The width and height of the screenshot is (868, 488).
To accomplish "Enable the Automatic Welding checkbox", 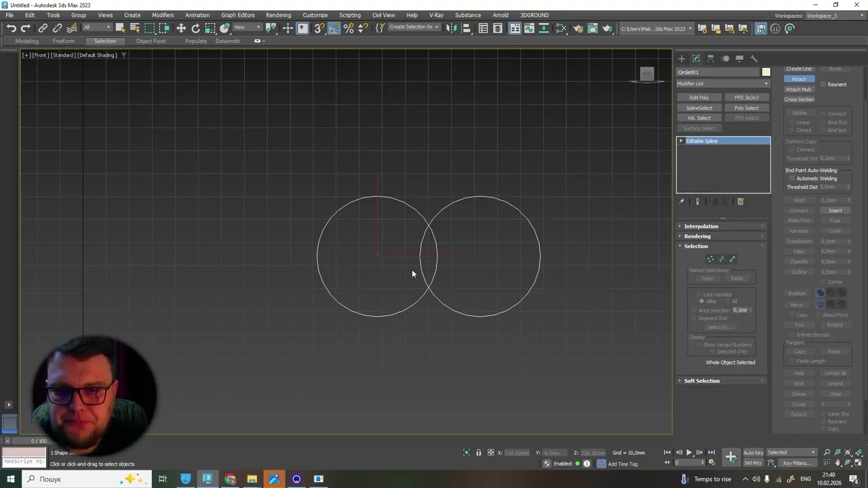I will (793, 178).
